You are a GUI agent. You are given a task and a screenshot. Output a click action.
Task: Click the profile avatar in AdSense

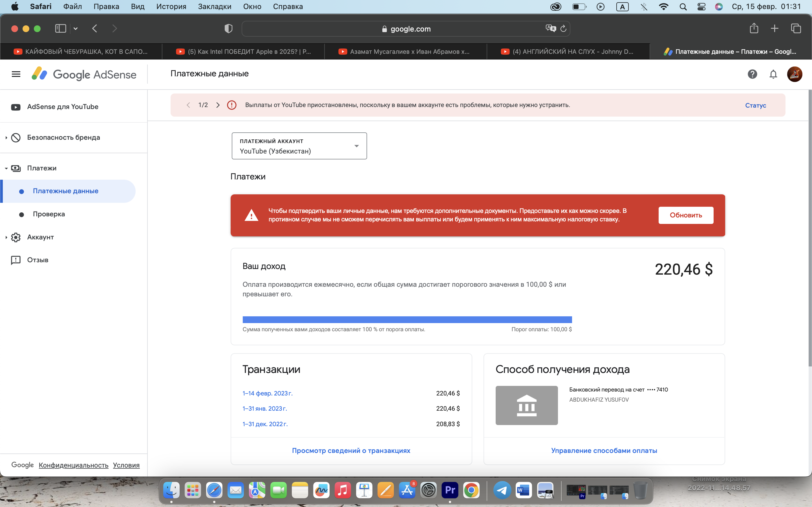(795, 74)
